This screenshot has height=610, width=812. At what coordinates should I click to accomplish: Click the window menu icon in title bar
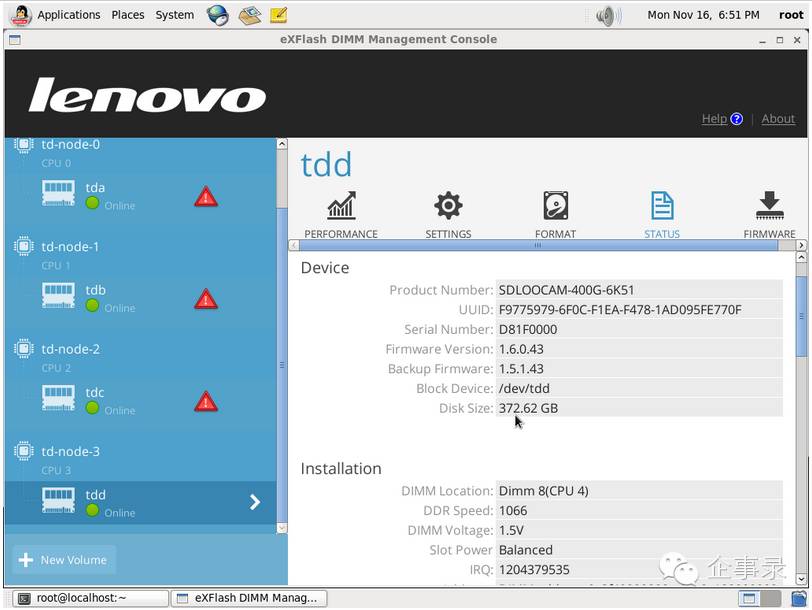click(14, 40)
